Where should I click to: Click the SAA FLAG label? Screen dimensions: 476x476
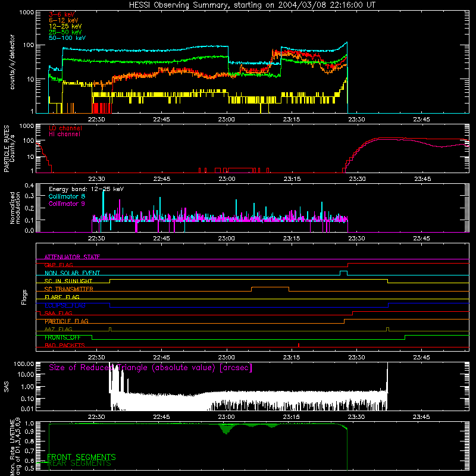point(58,313)
